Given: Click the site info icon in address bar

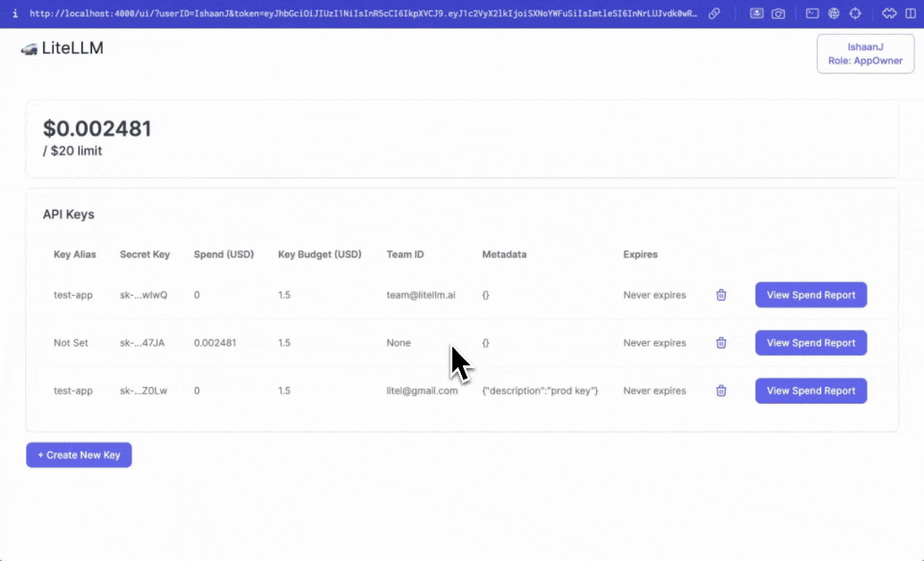Looking at the screenshot, I should coord(15,13).
